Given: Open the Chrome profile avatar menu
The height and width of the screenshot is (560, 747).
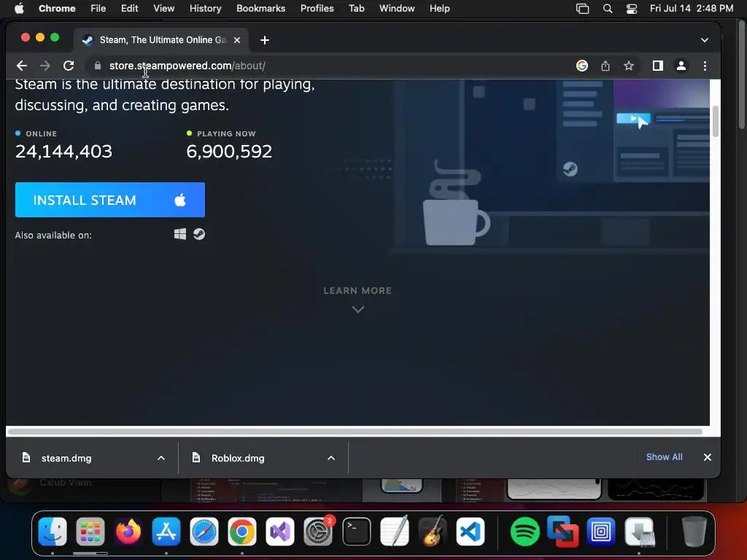Looking at the screenshot, I should tap(681, 66).
